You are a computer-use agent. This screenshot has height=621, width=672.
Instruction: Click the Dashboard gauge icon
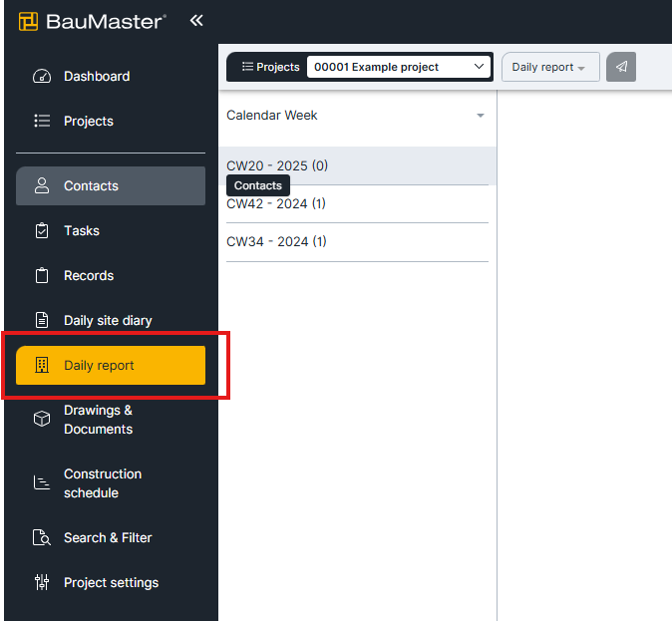point(42,77)
